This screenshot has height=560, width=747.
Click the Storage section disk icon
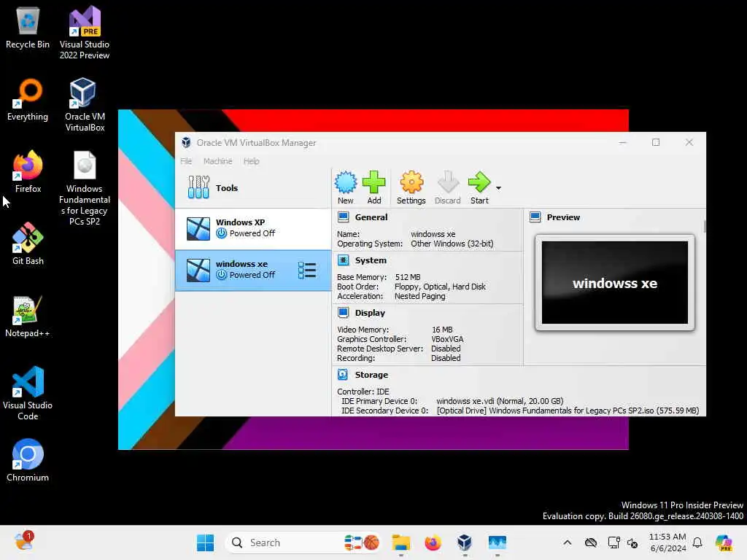343,375
